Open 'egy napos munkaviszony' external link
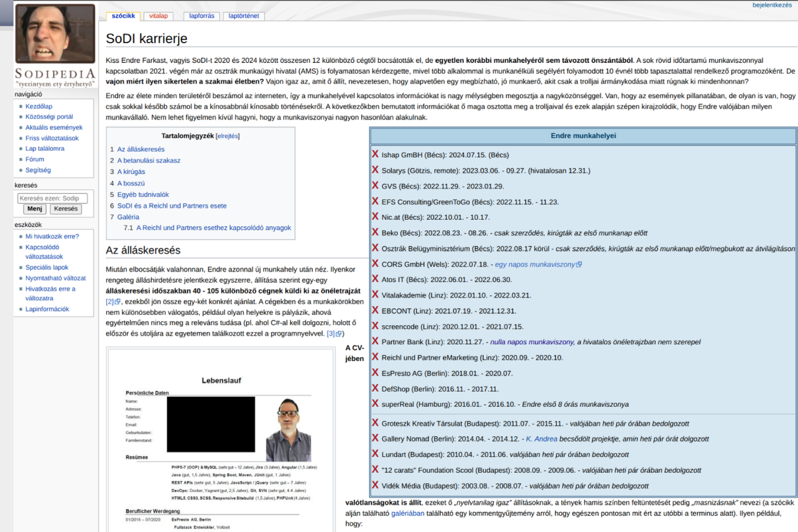The image size is (798, 532). (x=535, y=264)
